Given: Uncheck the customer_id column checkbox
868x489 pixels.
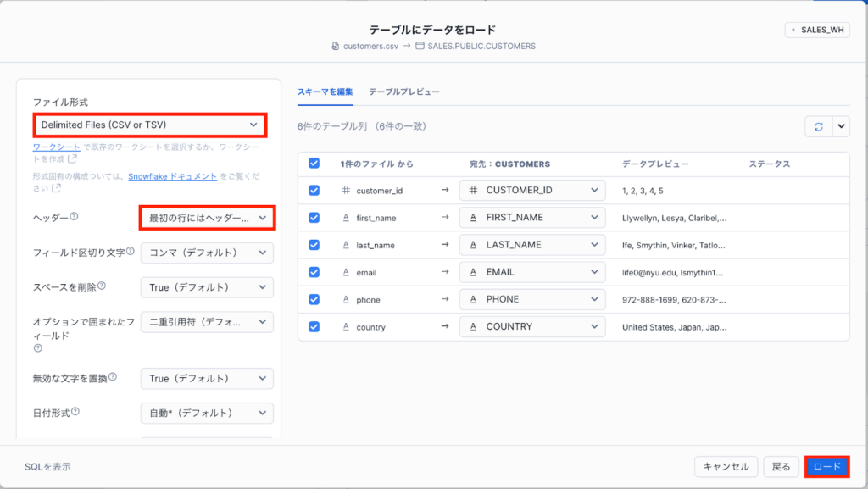Looking at the screenshot, I should tap(314, 191).
